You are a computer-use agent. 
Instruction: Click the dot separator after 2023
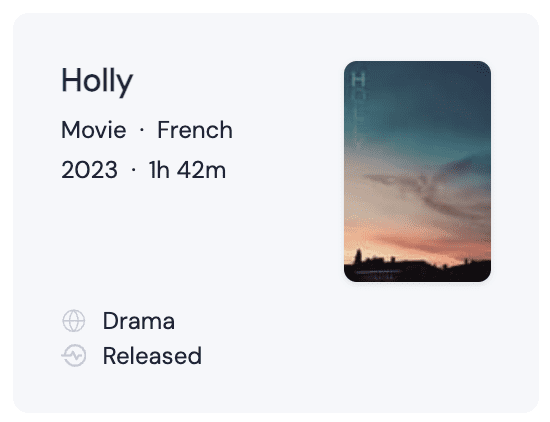[133, 170]
